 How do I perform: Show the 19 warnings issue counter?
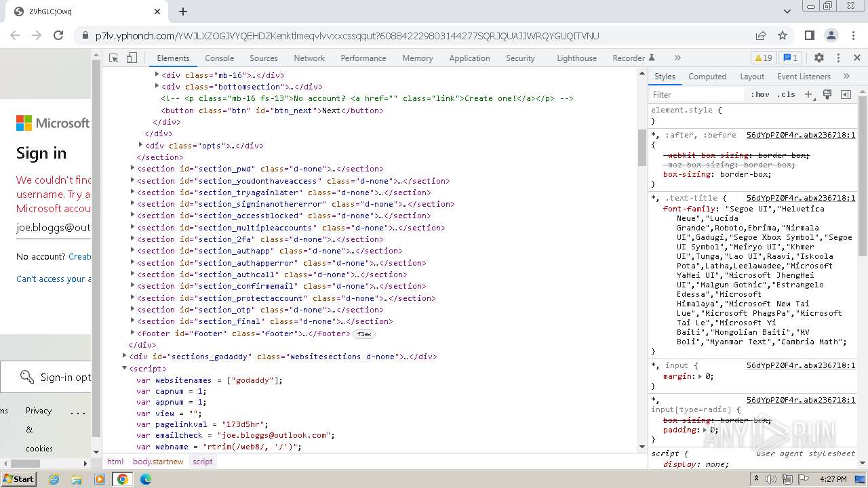(763, 58)
